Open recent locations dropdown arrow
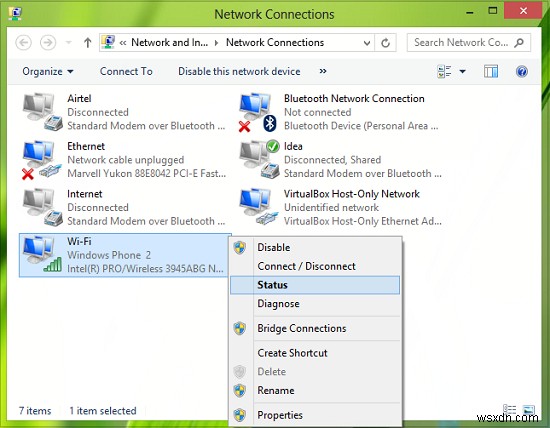Viewport: 550px width, 428px height. (69, 43)
